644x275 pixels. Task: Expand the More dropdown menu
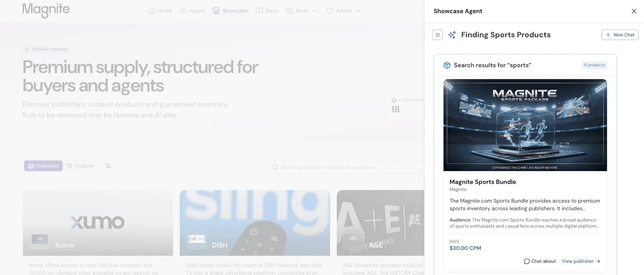(301, 11)
